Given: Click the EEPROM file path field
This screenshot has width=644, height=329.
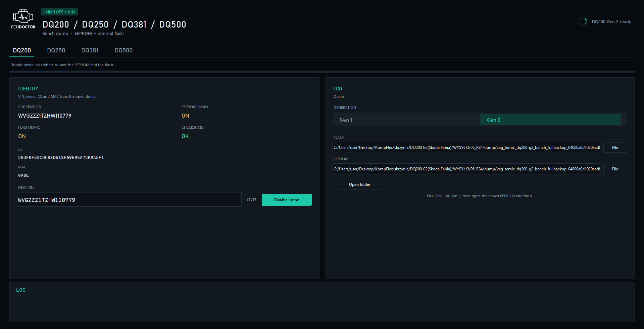Looking at the screenshot, I should point(466,169).
